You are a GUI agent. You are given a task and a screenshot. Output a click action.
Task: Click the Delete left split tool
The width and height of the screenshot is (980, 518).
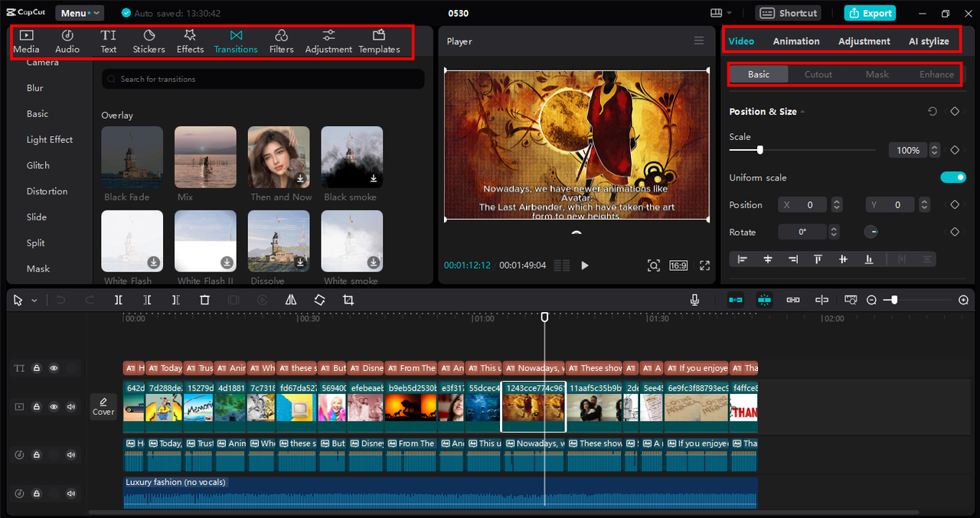click(147, 300)
